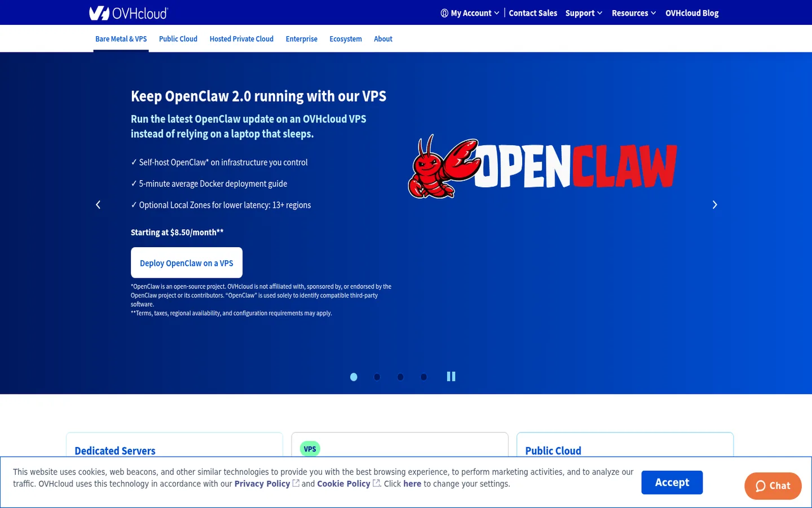Select the first carousel dot

[x=354, y=377]
